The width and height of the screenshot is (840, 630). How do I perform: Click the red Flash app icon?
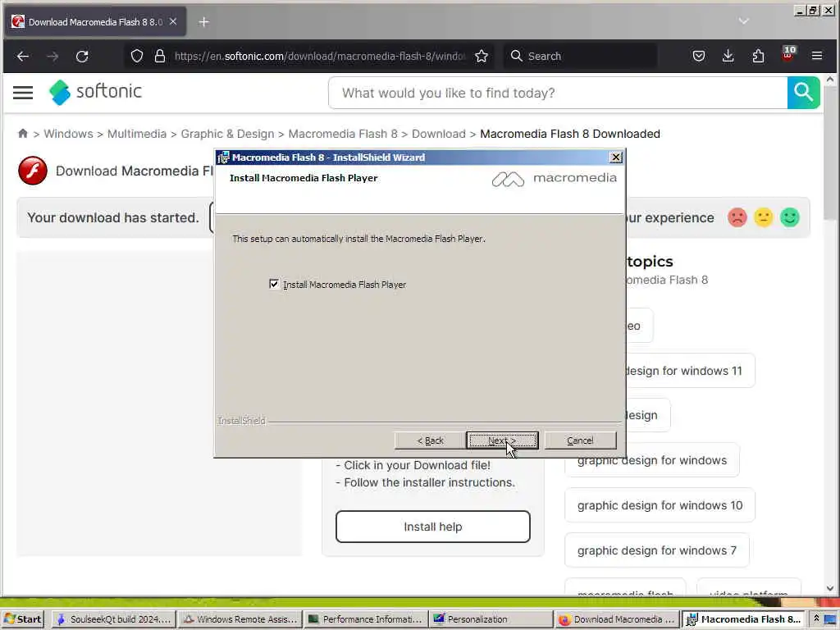[x=33, y=171]
